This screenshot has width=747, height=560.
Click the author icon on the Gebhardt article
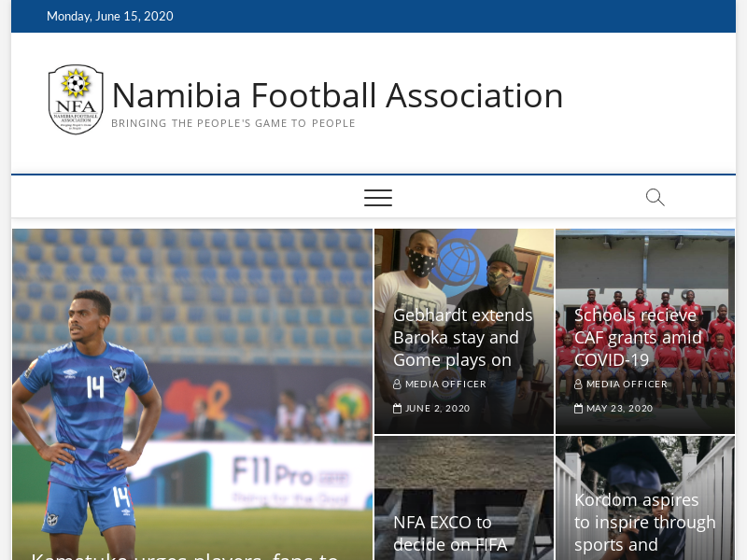(400, 383)
